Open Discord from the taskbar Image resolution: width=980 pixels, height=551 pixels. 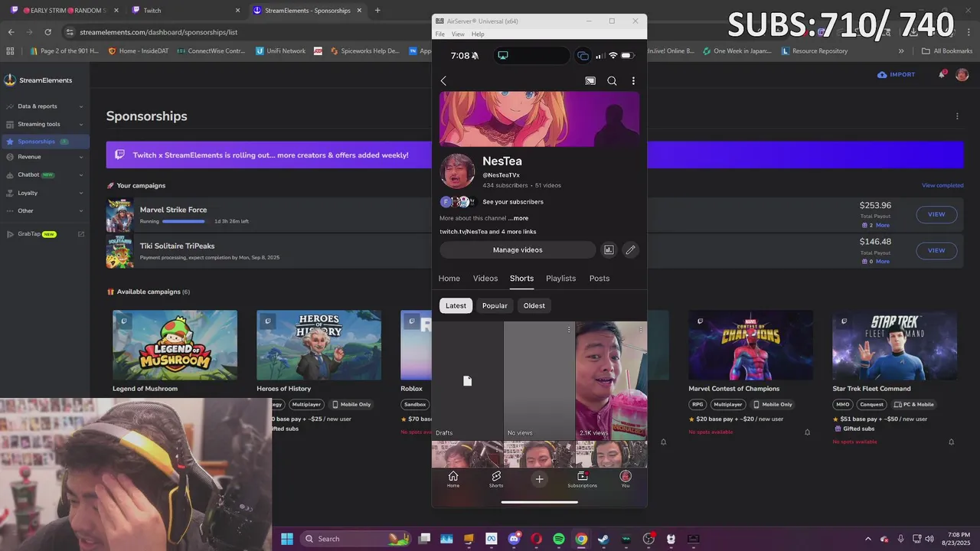click(514, 539)
